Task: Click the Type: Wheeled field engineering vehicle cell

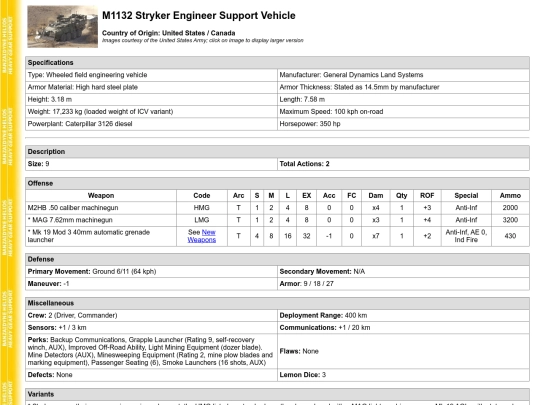Action: pyautogui.click(x=151, y=75)
